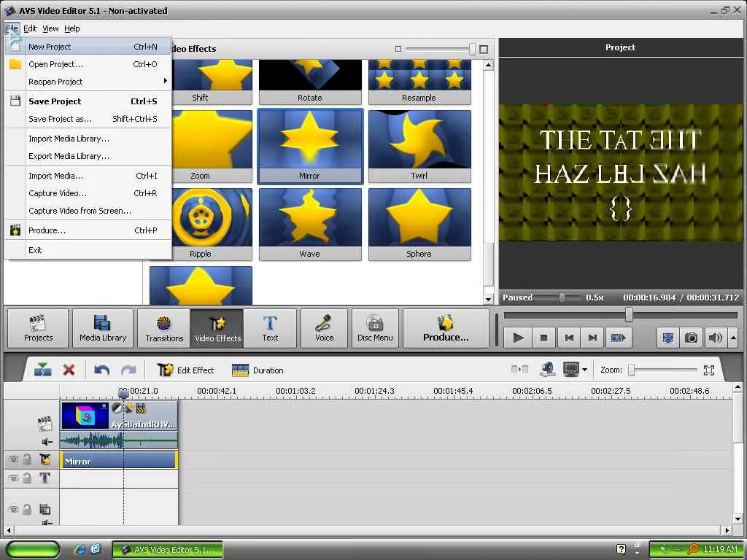Choose Produce... from the File menu
Screen dimensions: 747x560
click(x=88, y=230)
